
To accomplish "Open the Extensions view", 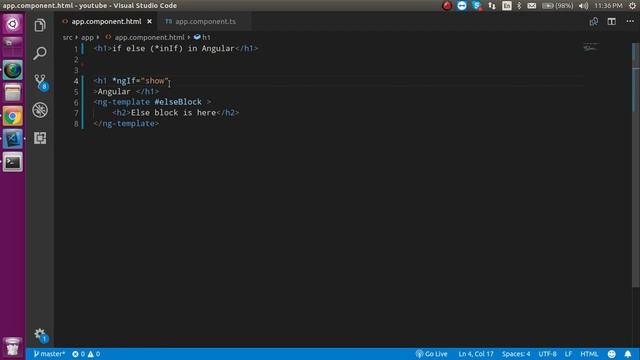I will coord(40,138).
